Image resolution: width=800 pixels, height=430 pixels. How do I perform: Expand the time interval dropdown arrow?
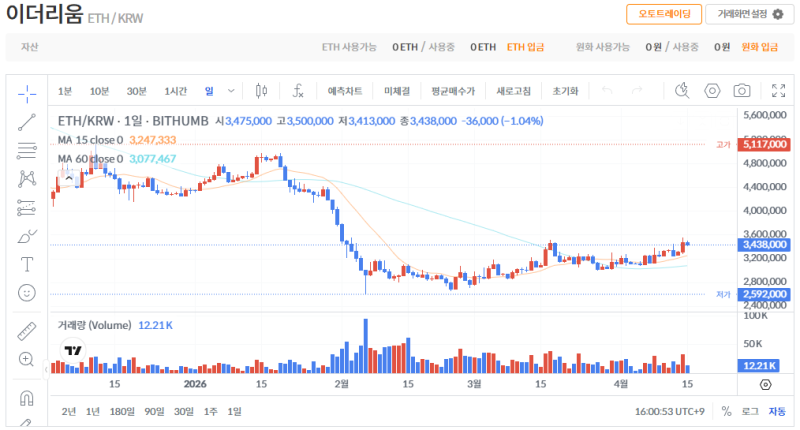(231, 91)
